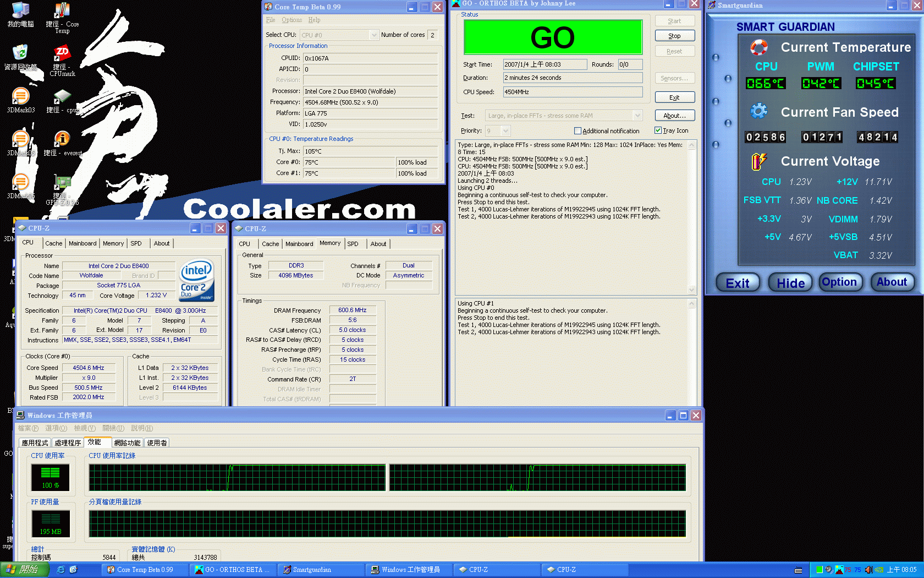Image resolution: width=924 pixels, height=578 pixels.
Task: Launch the ZD CPUmark desktop shortcut
Action: [x=62, y=61]
